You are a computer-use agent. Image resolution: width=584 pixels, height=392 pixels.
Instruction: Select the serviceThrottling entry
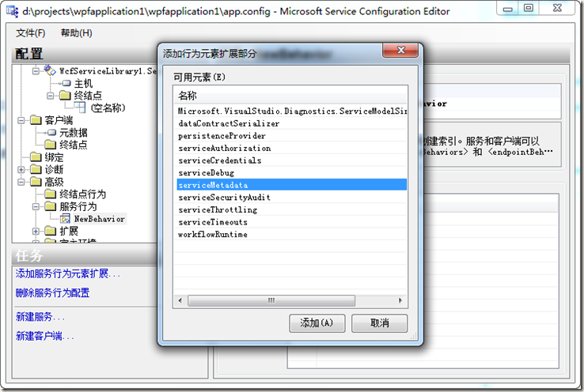[292, 209]
